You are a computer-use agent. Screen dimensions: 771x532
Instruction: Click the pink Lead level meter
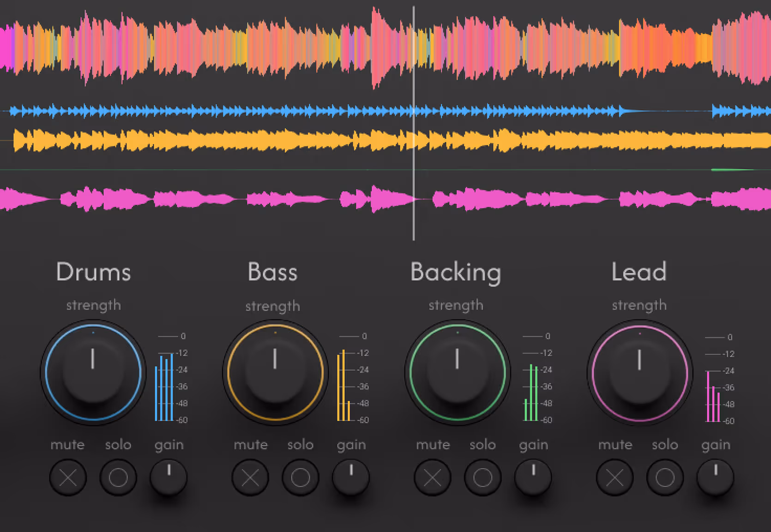point(713,396)
